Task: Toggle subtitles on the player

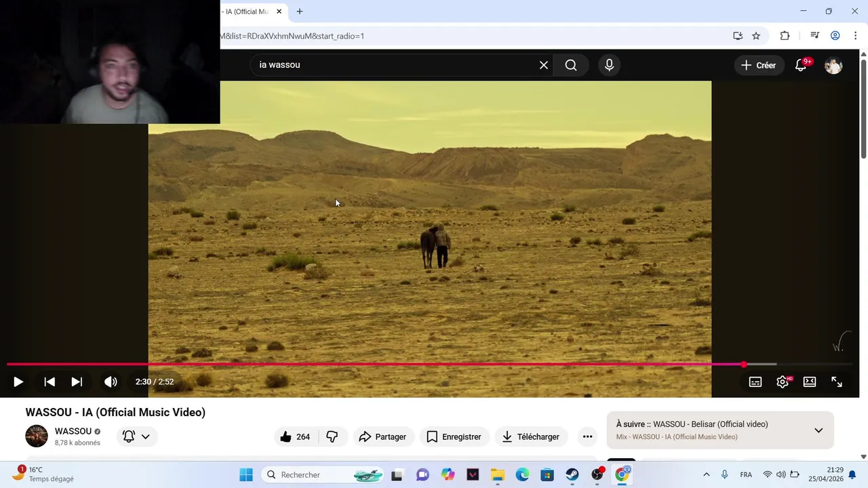Action: pos(755,382)
